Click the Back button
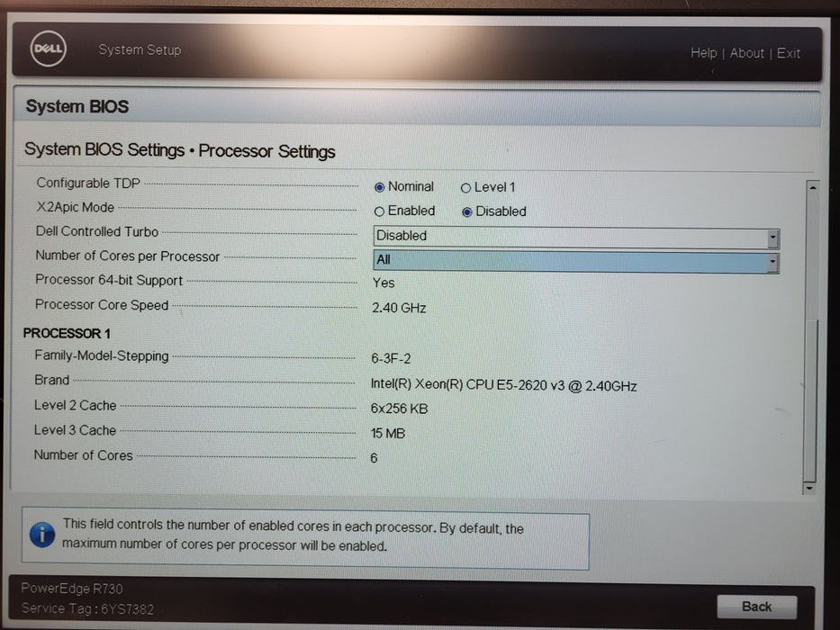Viewport: 840px width, 630px height. (x=756, y=607)
